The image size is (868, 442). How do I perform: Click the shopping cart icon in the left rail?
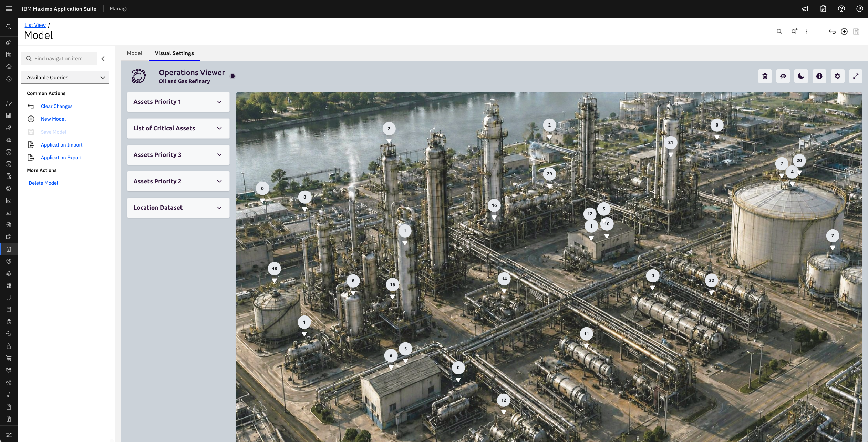click(x=9, y=358)
